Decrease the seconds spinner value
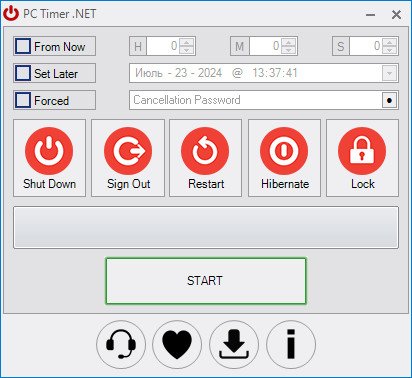The width and height of the screenshot is (412, 378). pyautogui.click(x=389, y=50)
